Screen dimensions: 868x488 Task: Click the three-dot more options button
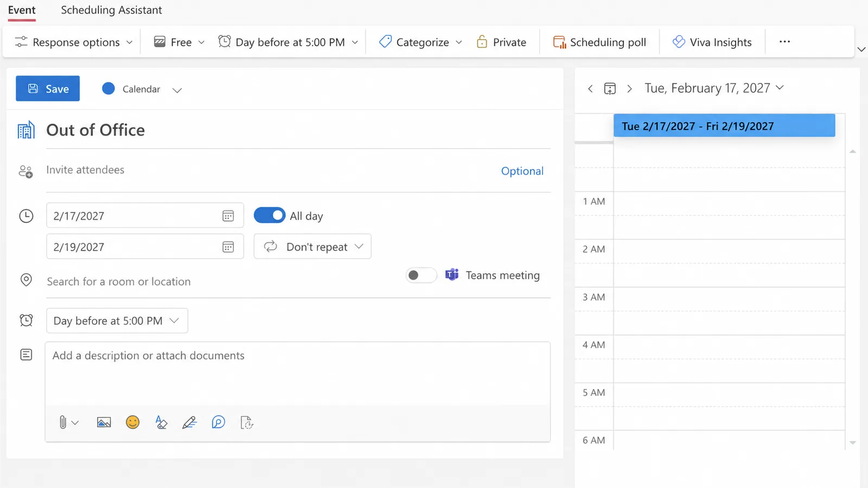(x=784, y=42)
